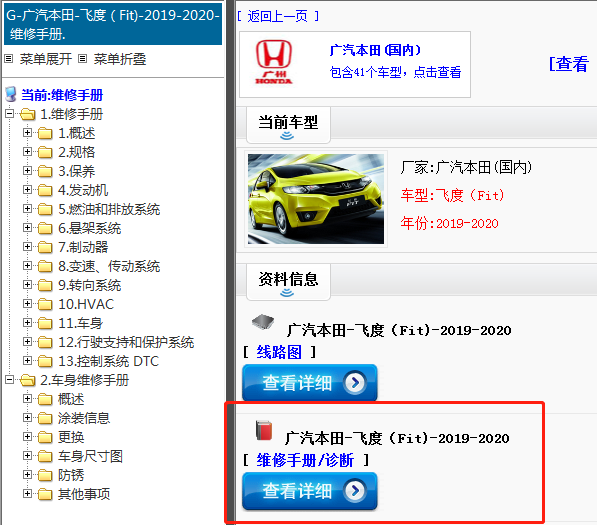The width and height of the screenshot is (597, 525).
Task: Open the 资料信息 tab
Action: pyautogui.click(x=288, y=282)
